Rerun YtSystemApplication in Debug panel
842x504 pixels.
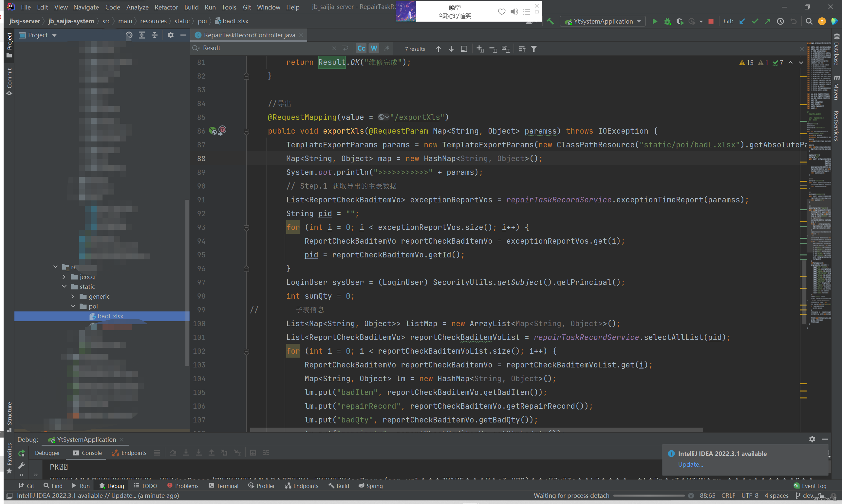21,453
